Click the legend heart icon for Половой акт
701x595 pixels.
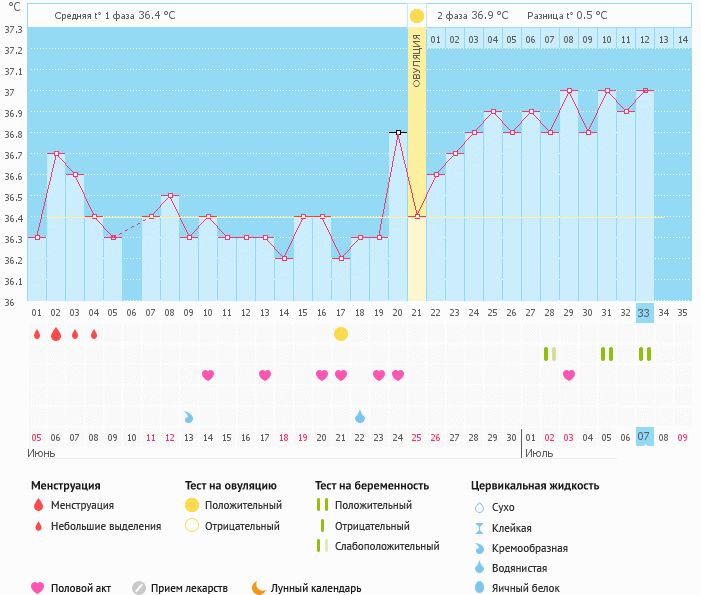[38, 588]
